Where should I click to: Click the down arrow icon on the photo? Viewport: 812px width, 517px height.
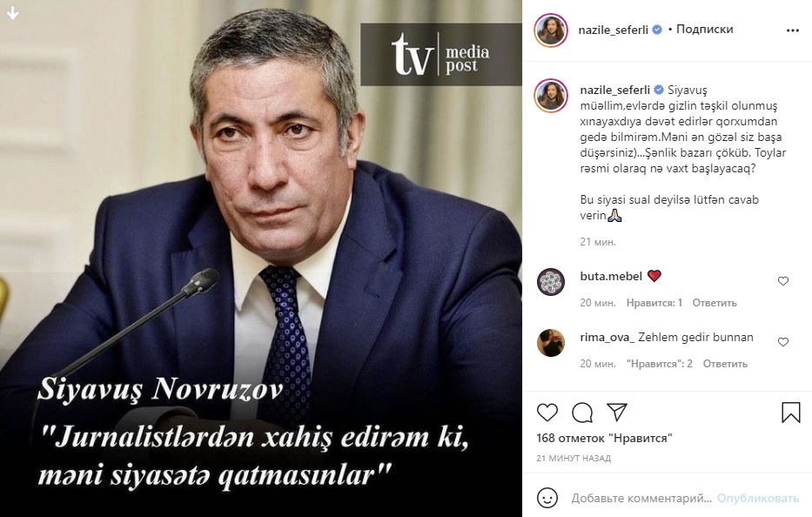click(x=13, y=13)
